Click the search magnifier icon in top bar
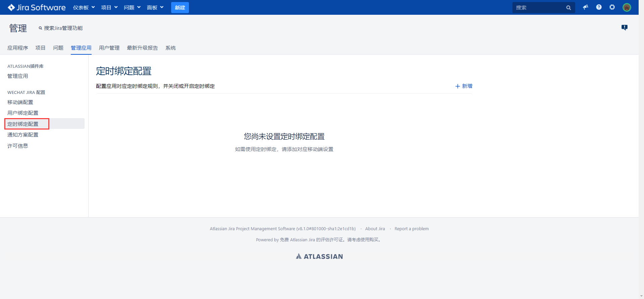Image resolution: width=644 pixels, height=299 pixels. (568, 8)
